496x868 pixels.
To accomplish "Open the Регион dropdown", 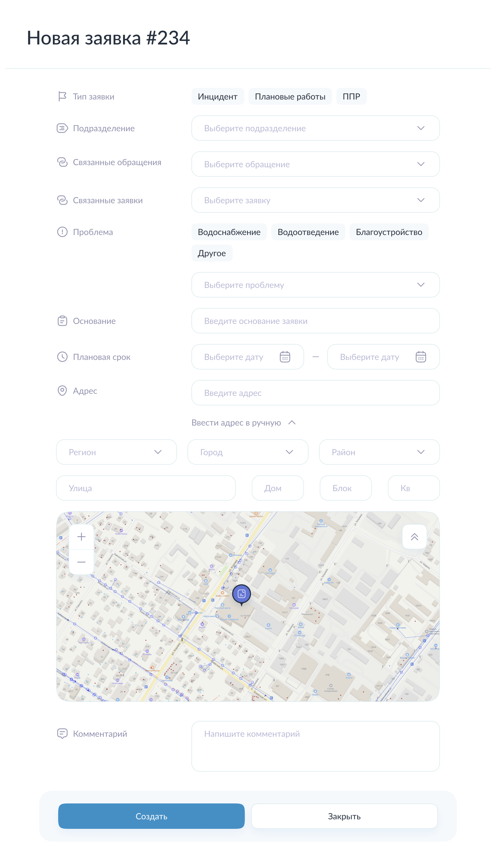I will (116, 452).
